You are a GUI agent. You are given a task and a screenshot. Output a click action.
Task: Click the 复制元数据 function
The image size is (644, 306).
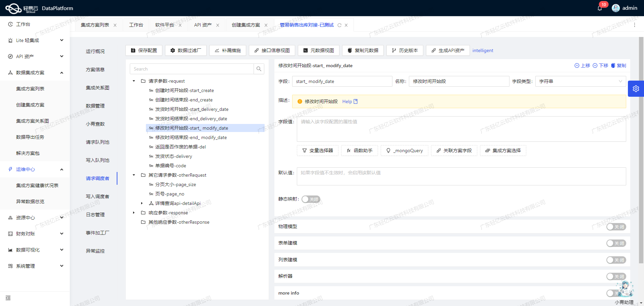363,50
